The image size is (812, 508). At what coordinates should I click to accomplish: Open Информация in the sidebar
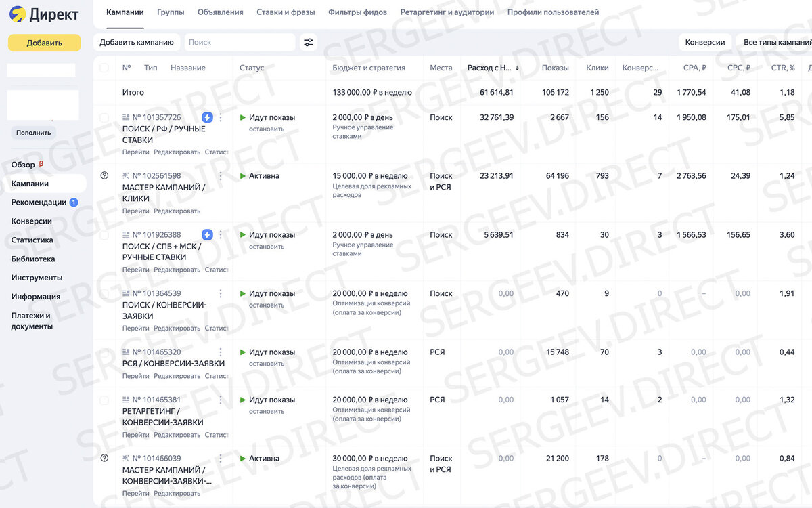pos(35,297)
